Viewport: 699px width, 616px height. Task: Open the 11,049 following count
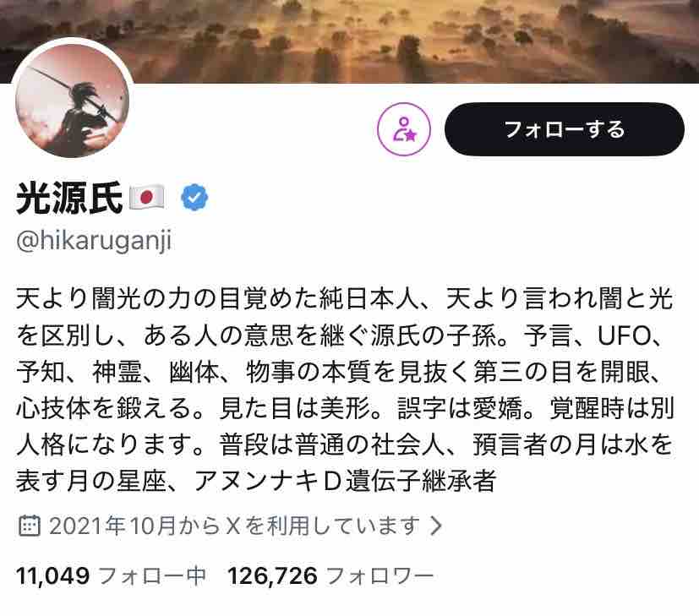(53, 576)
